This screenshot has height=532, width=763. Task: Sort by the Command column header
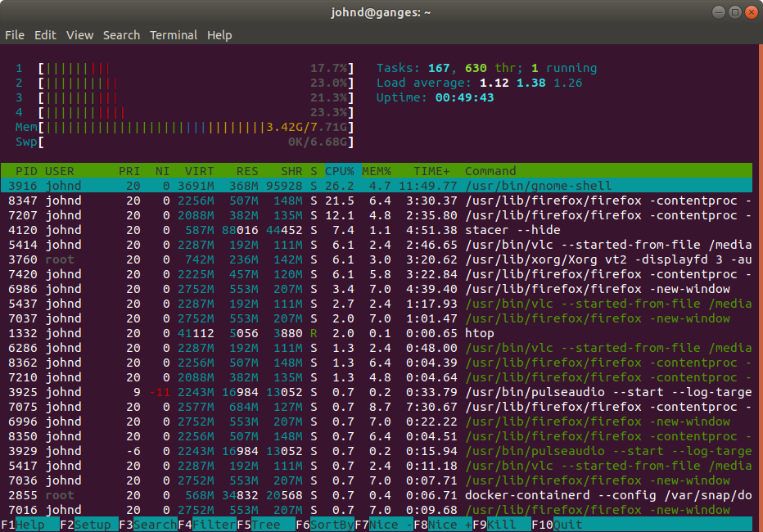[490, 171]
